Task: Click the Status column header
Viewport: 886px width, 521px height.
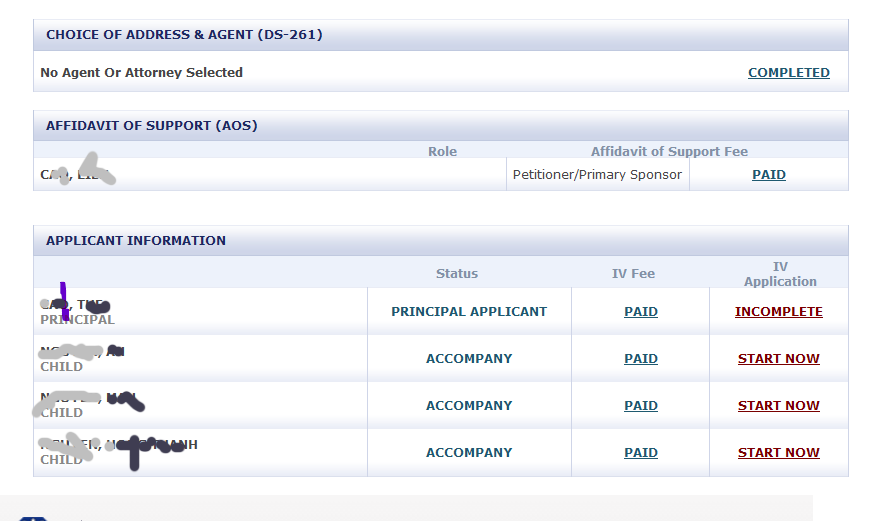Action: click(457, 273)
